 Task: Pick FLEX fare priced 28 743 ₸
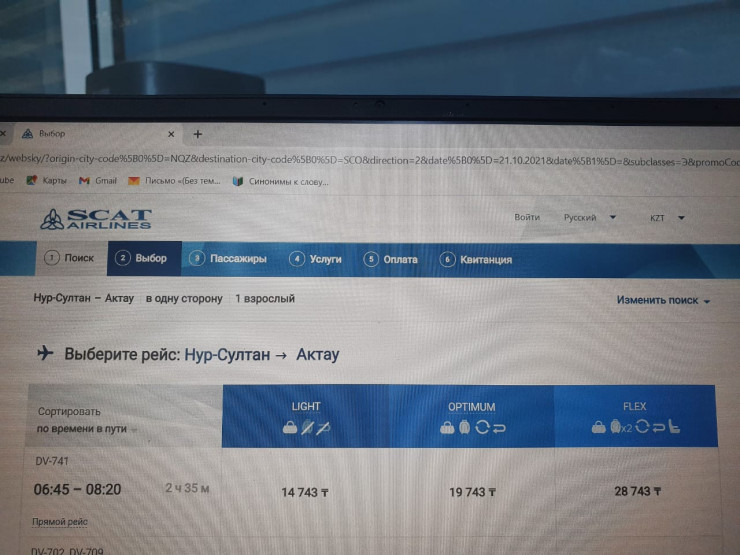pyautogui.click(x=638, y=491)
